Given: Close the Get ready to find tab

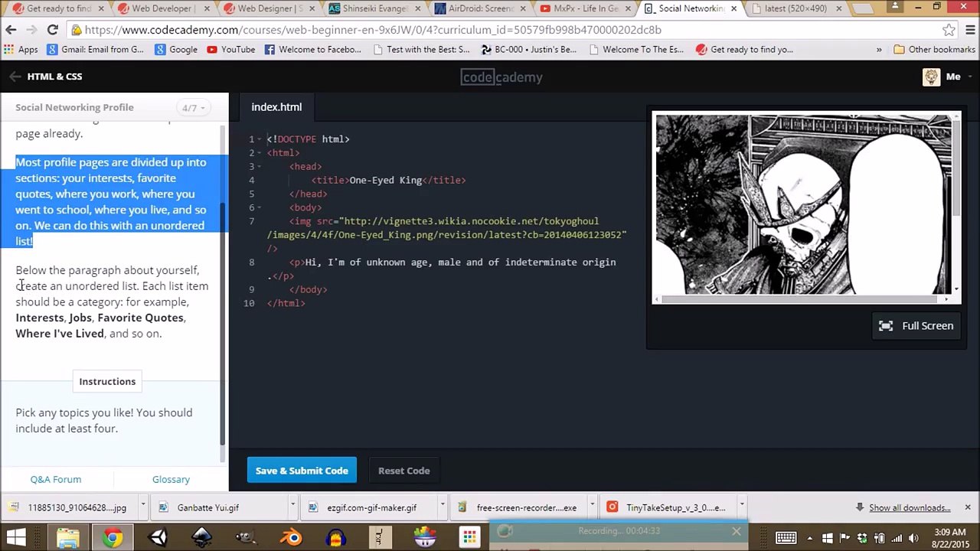Looking at the screenshot, I should pos(100,8).
